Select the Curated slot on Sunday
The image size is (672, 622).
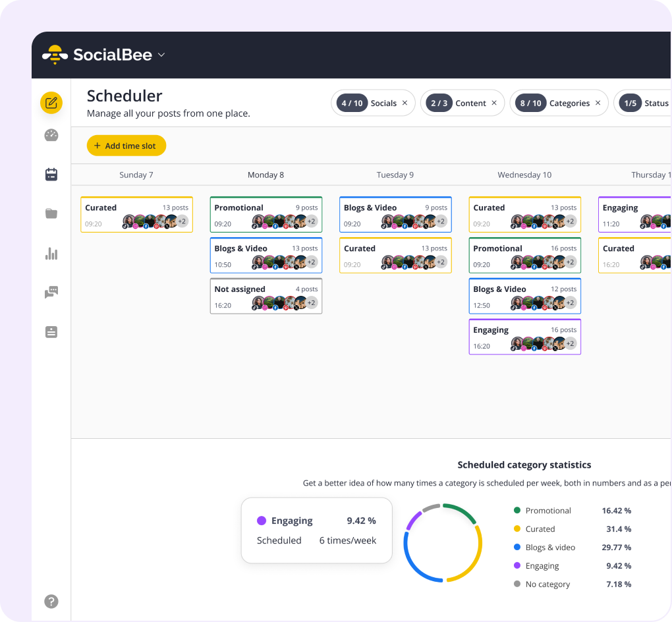[136, 214]
